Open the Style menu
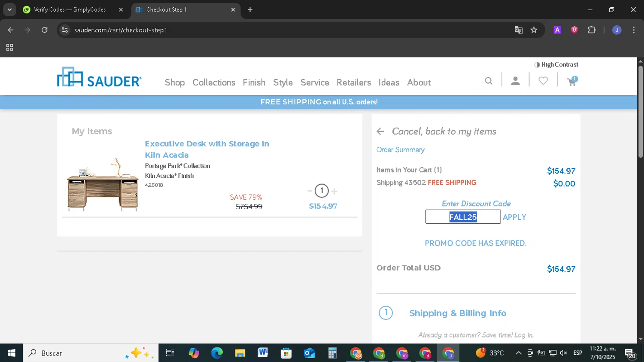 [x=283, y=82]
